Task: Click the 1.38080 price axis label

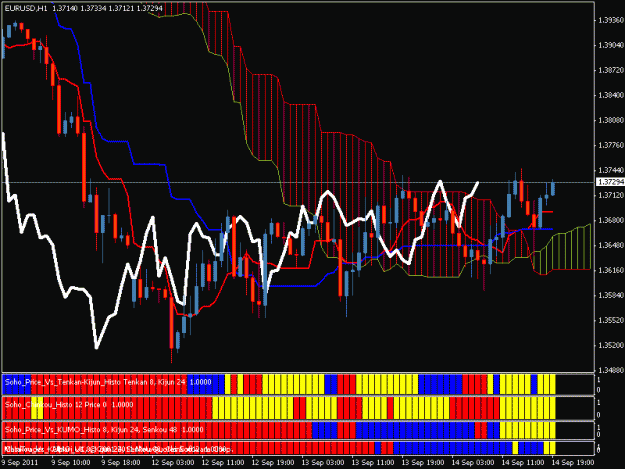Action: point(611,120)
